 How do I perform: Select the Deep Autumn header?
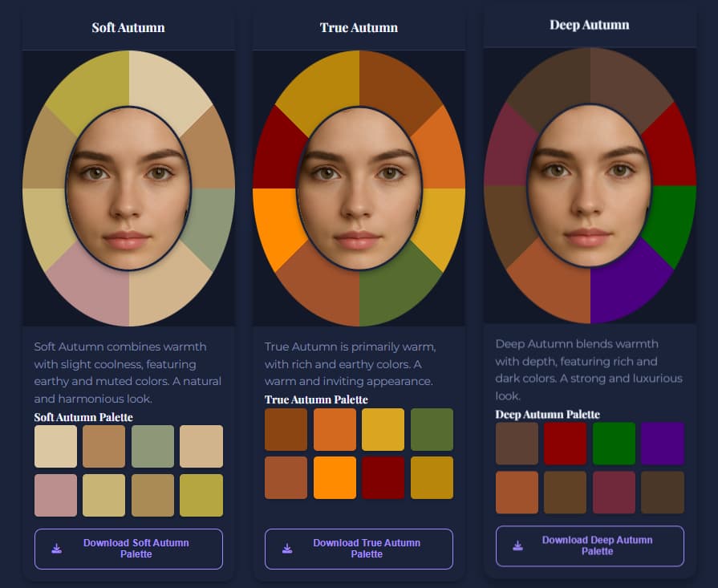[590, 25]
